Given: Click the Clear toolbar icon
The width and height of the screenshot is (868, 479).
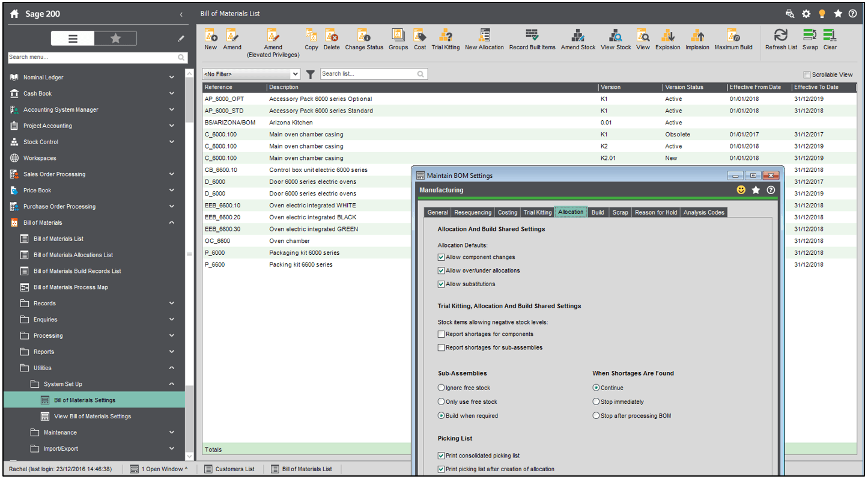Looking at the screenshot, I should point(830,35).
